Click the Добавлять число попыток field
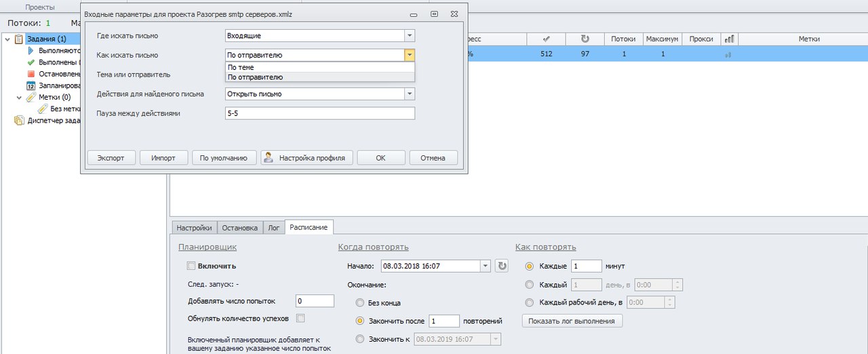Viewport: 868px width, 354px height. [315, 301]
